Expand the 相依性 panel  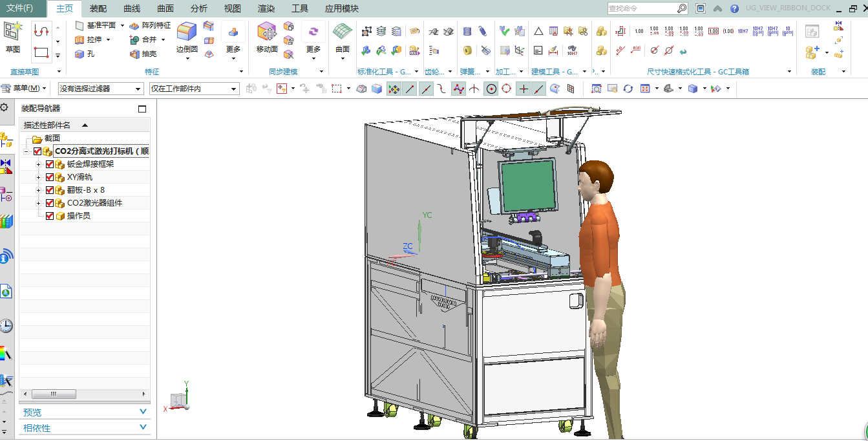[x=85, y=427]
